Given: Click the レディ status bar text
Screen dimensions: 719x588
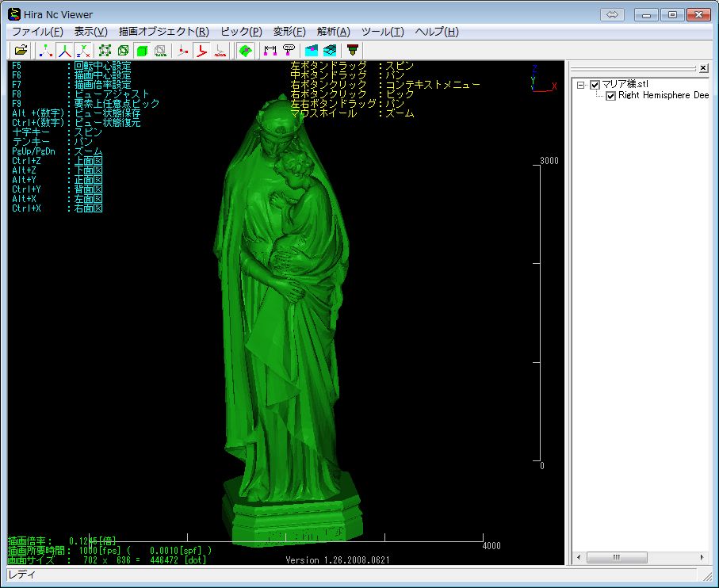Looking at the screenshot, I should [x=21, y=575].
